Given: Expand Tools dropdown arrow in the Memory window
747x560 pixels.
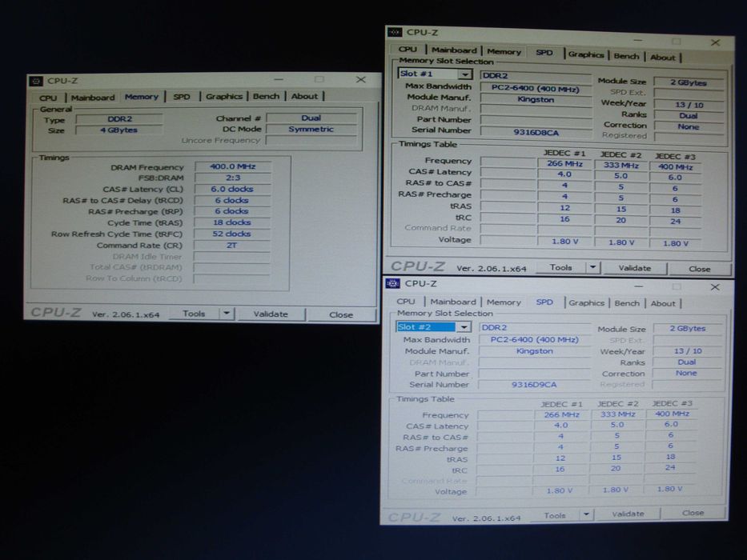Looking at the screenshot, I should [227, 314].
